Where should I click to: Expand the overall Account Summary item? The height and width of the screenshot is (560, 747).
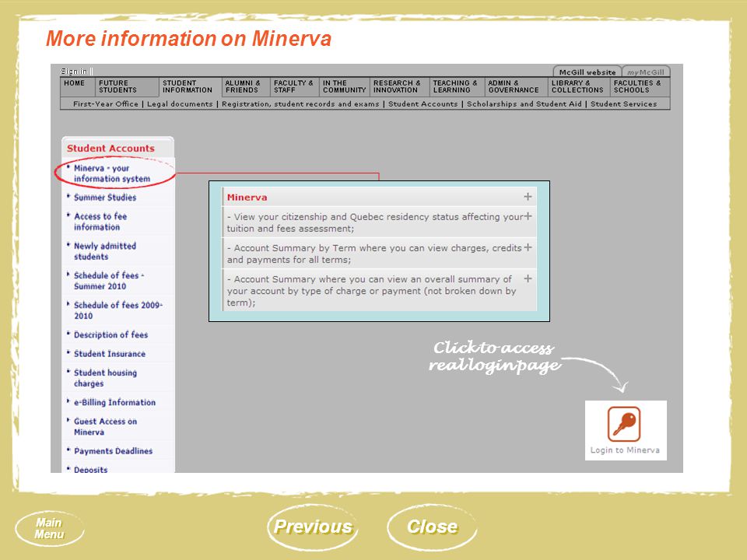point(528,278)
